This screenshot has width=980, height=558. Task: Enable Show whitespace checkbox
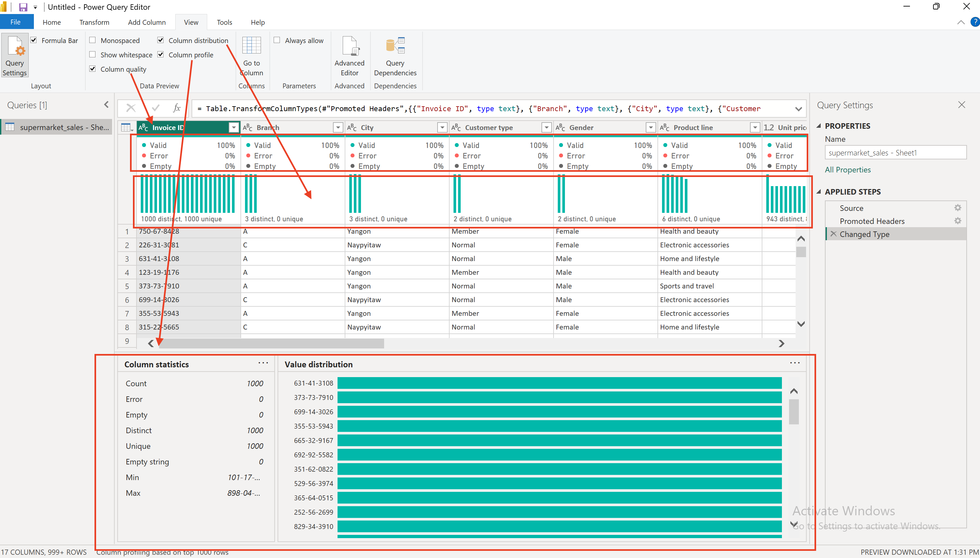click(x=92, y=54)
